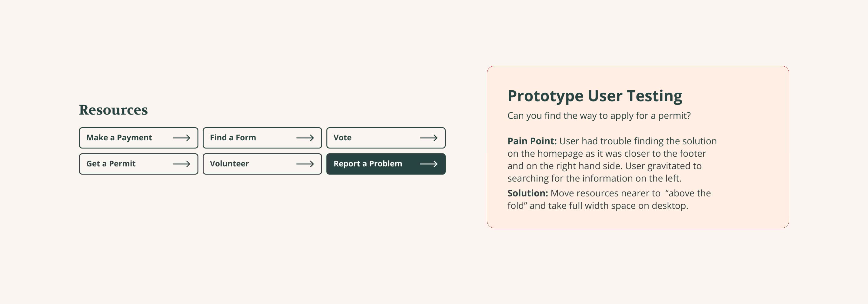Click the permit question subtitle text
The height and width of the screenshot is (304, 868).
click(x=599, y=115)
